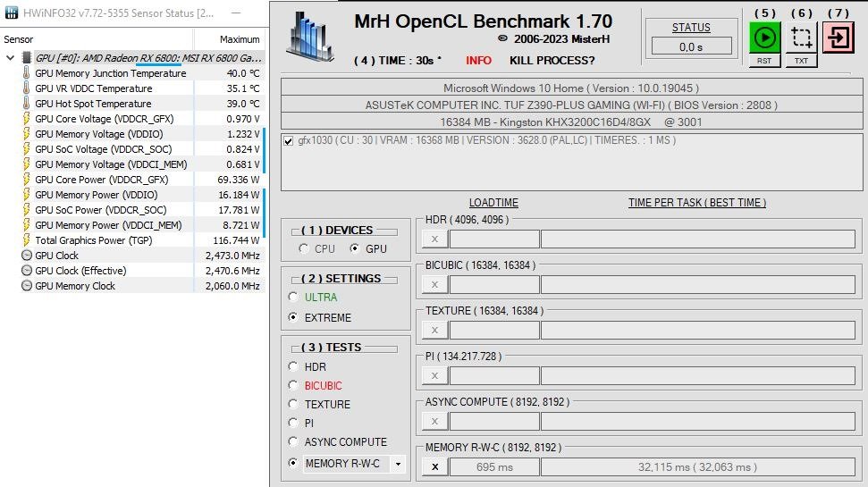Click HWiNFO32 title bar app icon
Viewport: 868px width, 487px height.
point(12,13)
